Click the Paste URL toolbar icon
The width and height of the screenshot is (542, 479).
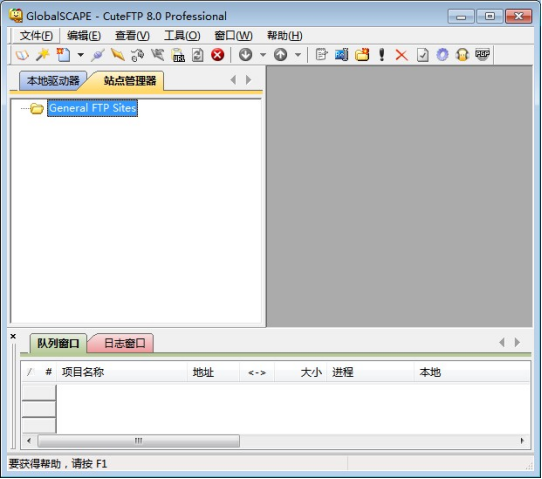(178, 55)
